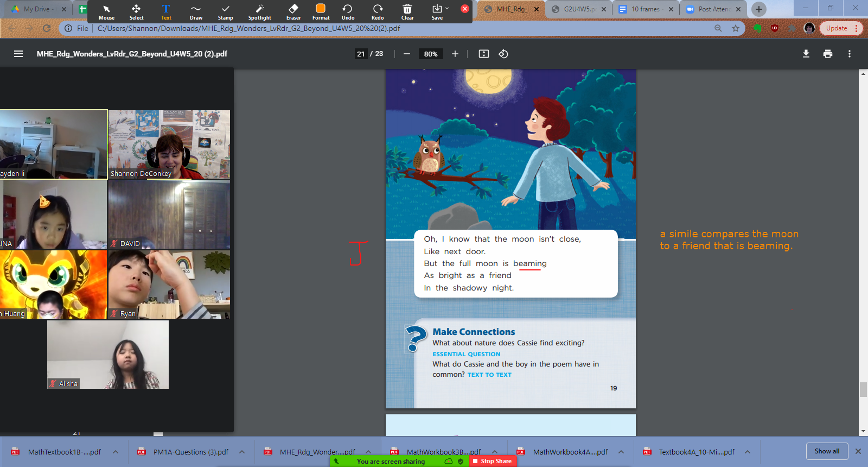868x467 pixels.
Task: Open PM1A-Questions (3).pdf download
Action: point(183,452)
